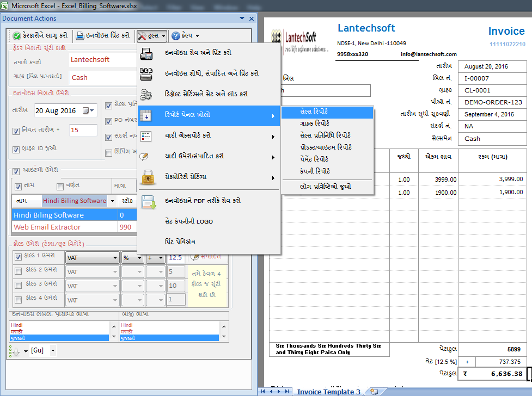The image size is (532, 396).
Task: Go to last sheet navigation arrow
Action: coord(287,392)
